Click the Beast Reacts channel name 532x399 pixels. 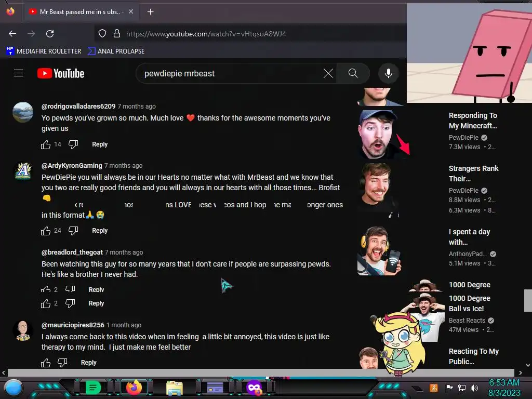coord(467,320)
